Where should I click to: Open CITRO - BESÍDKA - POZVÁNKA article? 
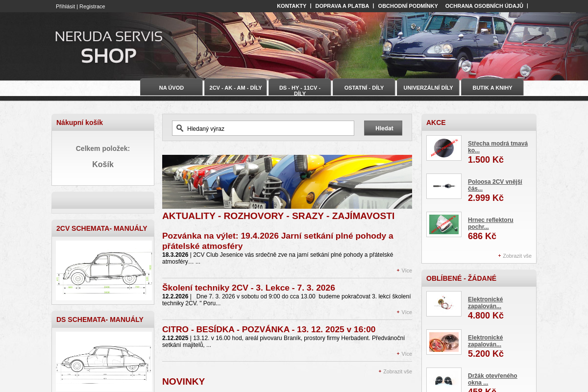(269, 329)
